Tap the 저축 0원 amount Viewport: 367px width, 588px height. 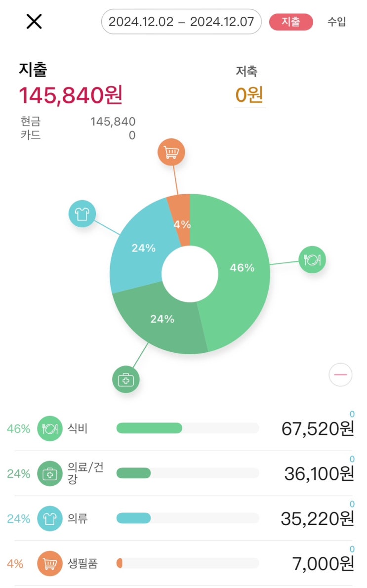(249, 95)
